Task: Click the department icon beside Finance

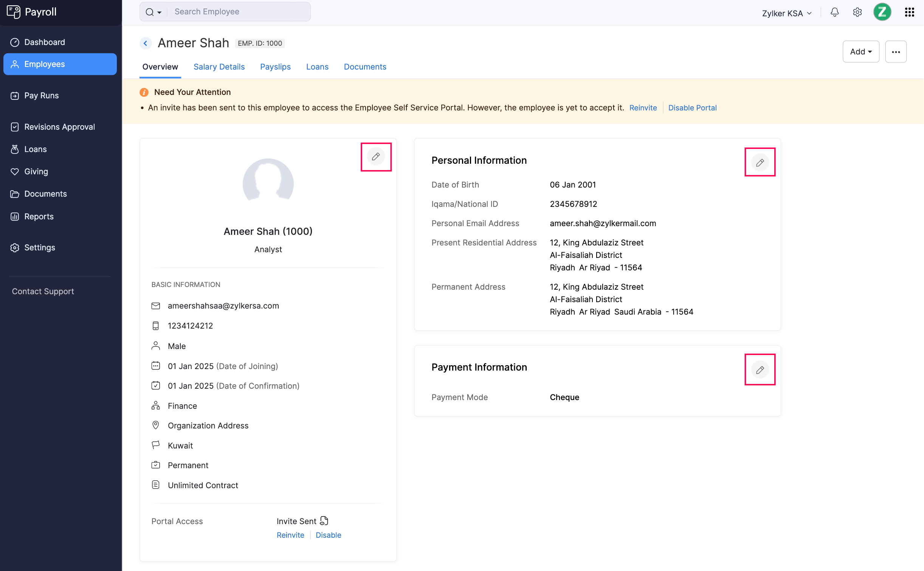Action: tap(156, 406)
